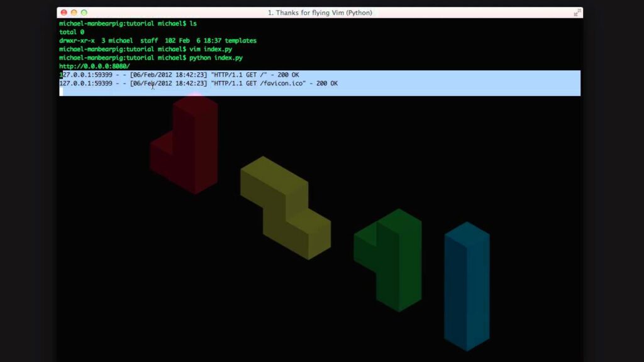Click the blue Tetris block in the background
The image size is (644, 362).
pos(467,286)
